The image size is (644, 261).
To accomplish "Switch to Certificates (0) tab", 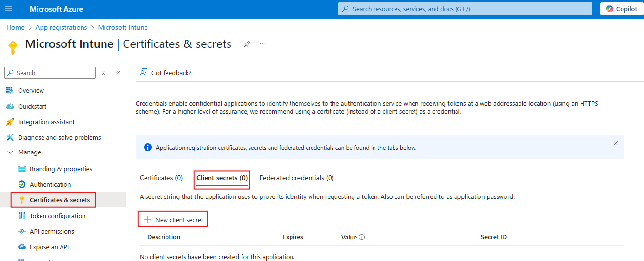I will (x=161, y=178).
